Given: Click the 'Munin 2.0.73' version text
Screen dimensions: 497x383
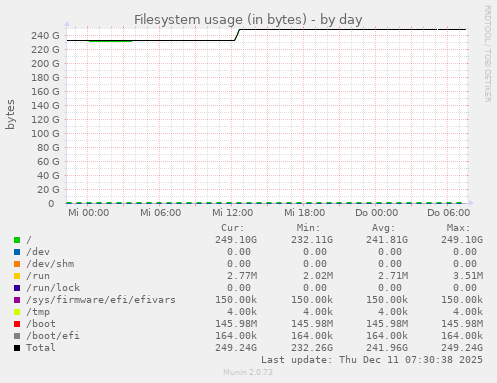Looking at the screenshot, I should click(248, 372).
